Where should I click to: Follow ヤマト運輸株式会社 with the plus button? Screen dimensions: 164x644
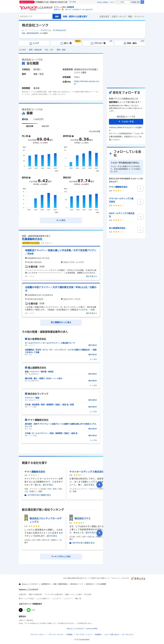(x=140, y=188)
